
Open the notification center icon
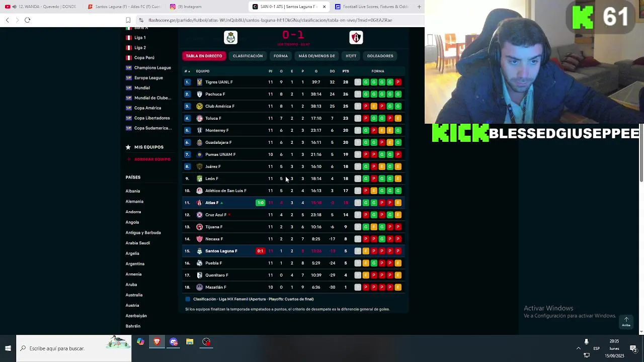pos(633,348)
